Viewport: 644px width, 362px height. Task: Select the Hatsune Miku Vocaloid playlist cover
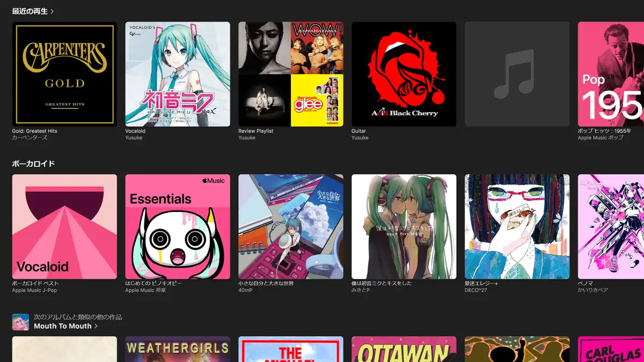[x=178, y=74]
